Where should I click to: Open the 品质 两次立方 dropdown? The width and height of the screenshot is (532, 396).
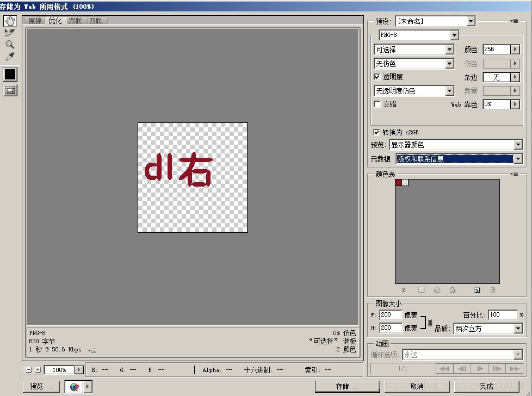(x=518, y=329)
